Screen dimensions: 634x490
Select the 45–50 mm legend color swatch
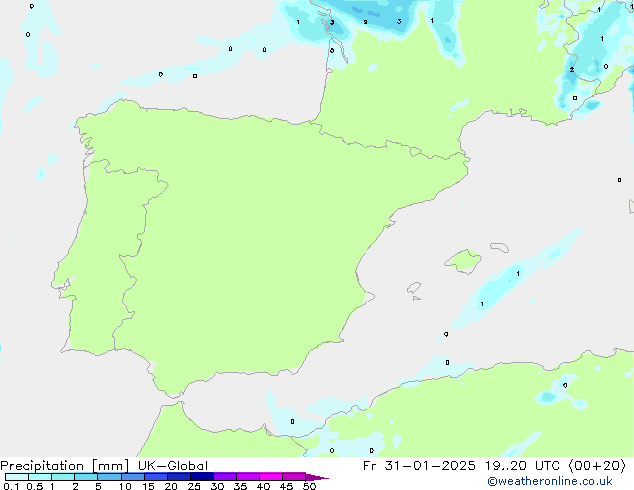(x=294, y=477)
